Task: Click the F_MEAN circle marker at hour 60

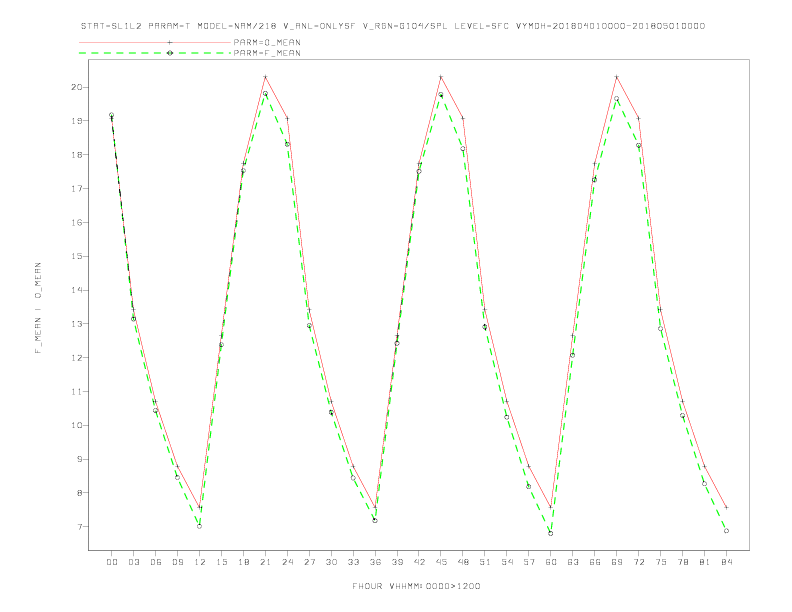Action: pos(551,533)
